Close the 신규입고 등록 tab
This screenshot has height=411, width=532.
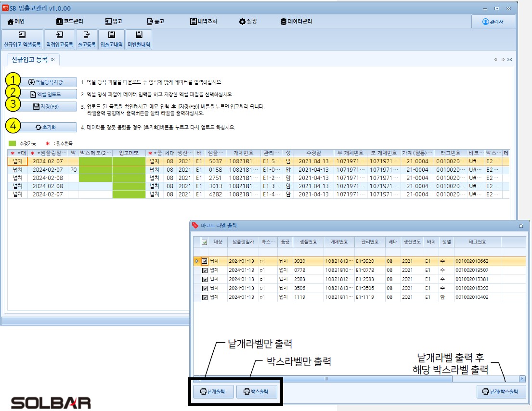(x=53, y=60)
